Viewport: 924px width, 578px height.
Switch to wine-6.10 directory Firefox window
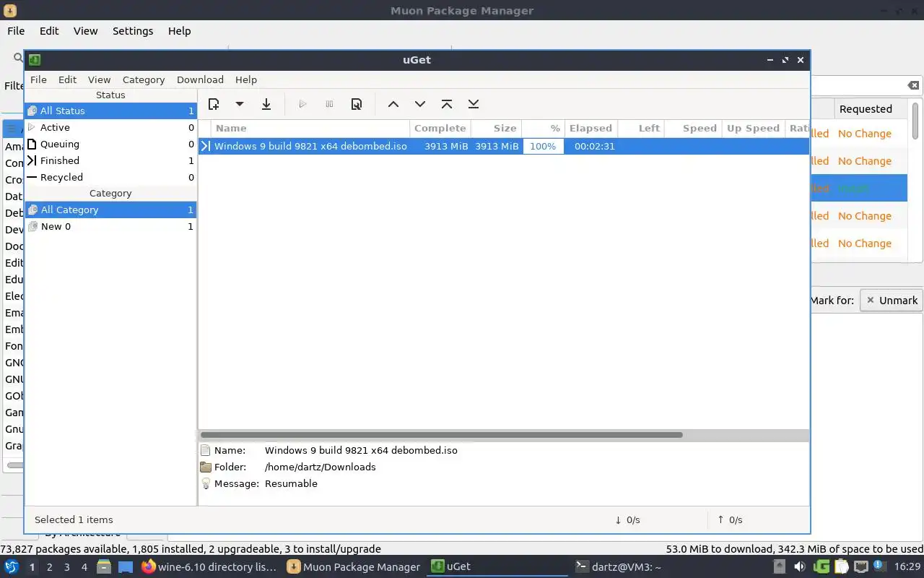[209, 567]
